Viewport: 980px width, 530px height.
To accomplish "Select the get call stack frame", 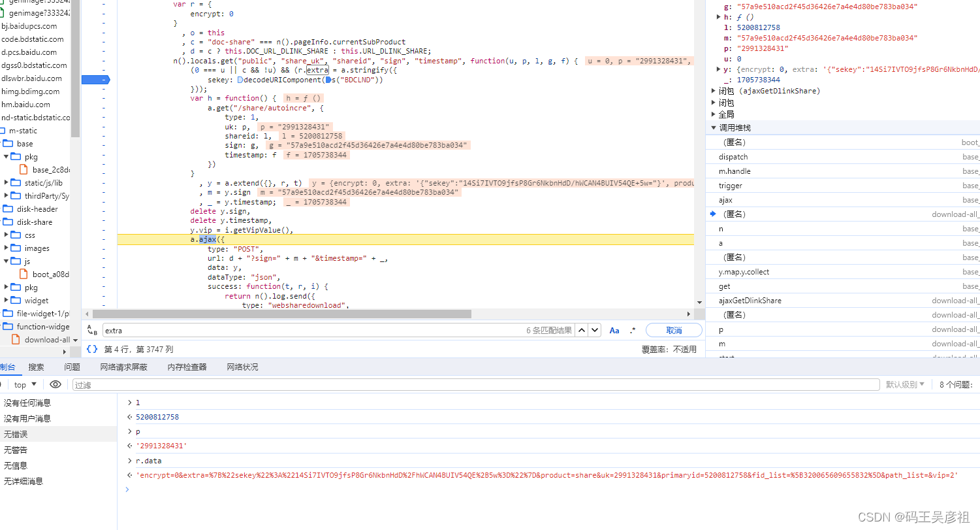I will tap(843, 286).
